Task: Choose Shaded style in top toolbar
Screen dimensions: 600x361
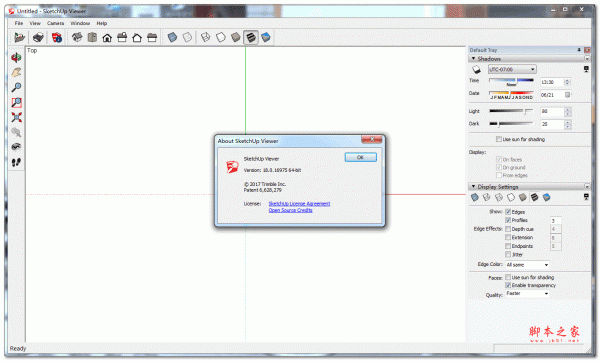Action: tap(236, 38)
